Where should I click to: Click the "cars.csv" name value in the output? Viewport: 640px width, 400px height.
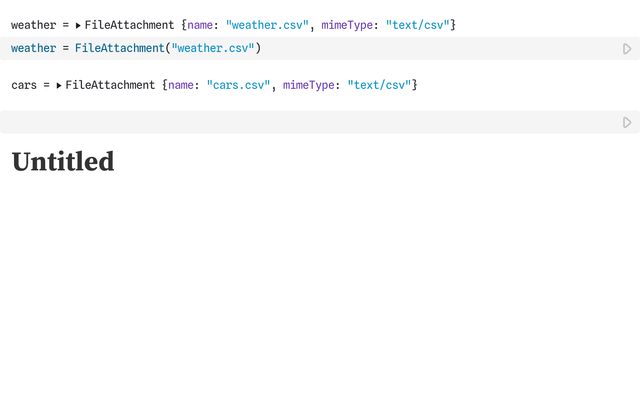pyautogui.click(x=238, y=86)
